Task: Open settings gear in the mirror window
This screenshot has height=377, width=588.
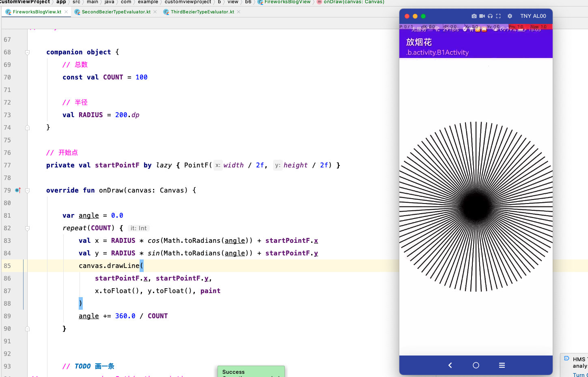Action: point(510,16)
